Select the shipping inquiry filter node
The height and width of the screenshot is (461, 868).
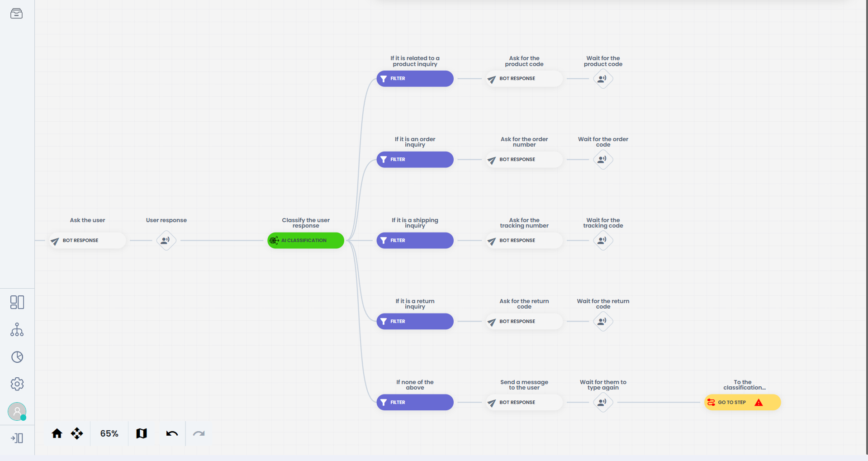[415, 241]
